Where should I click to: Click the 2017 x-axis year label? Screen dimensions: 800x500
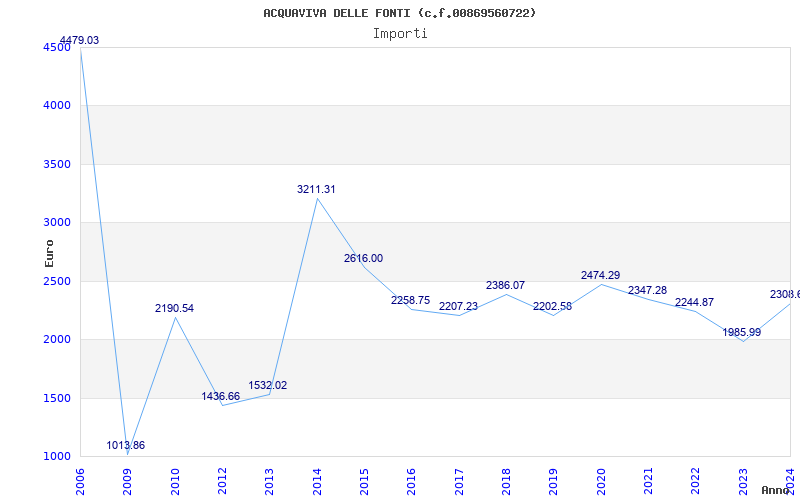tap(459, 482)
